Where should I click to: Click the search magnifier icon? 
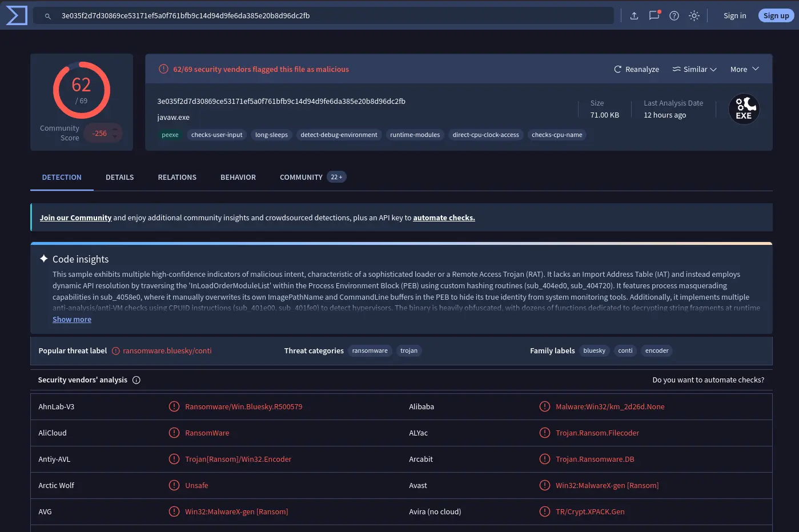(48, 16)
